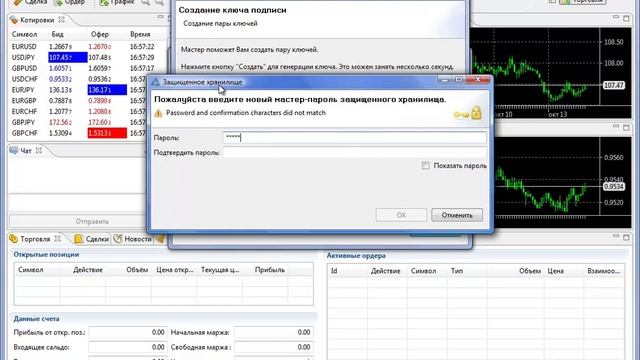Click the GBPCHF offer price 1.5313
The image size is (640, 360).
(x=107, y=133)
